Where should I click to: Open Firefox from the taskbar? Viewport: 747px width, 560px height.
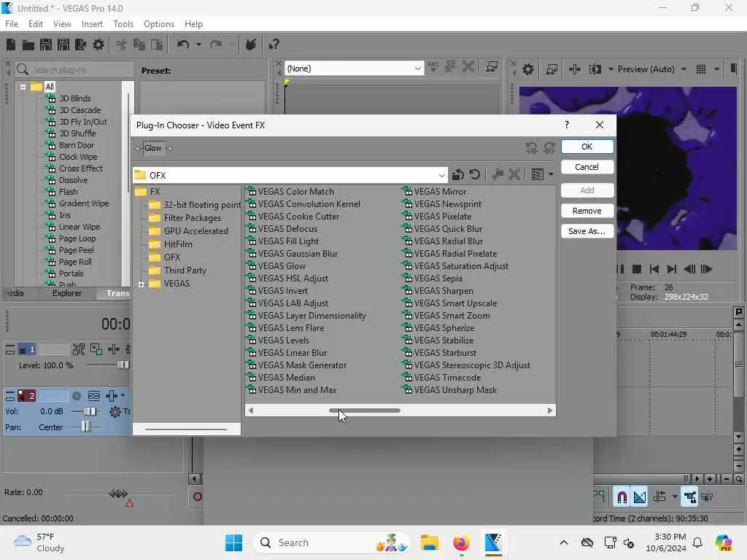(461, 542)
